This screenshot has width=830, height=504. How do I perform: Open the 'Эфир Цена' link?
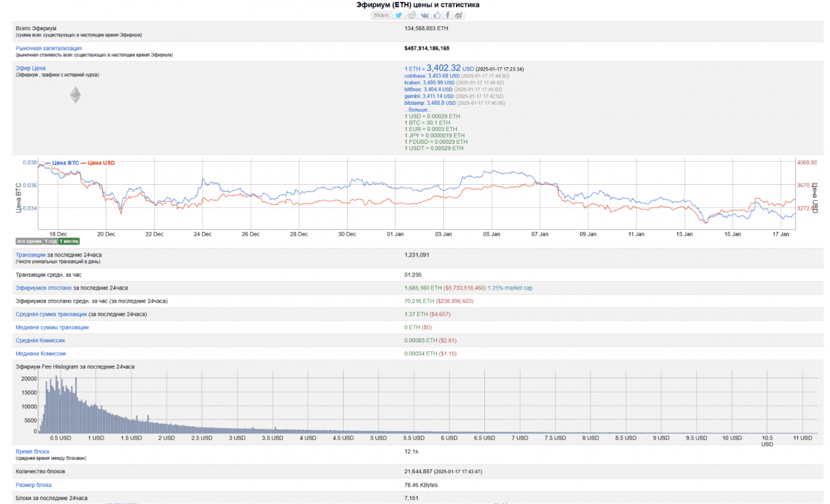[x=30, y=69]
